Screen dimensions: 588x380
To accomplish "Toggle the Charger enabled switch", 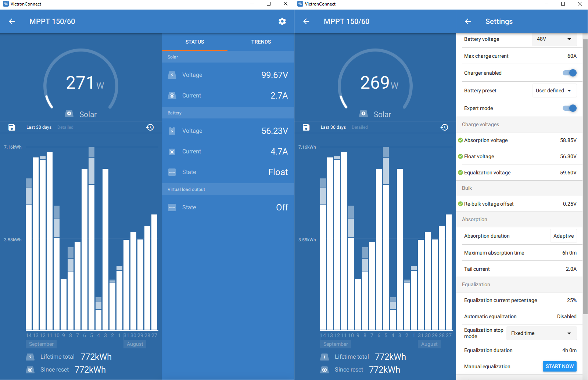I will point(570,73).
